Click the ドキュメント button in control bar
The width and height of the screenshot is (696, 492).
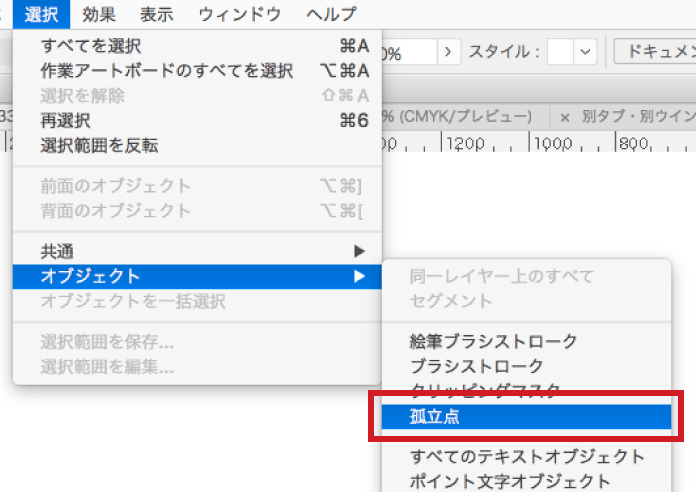pos(656,51)
